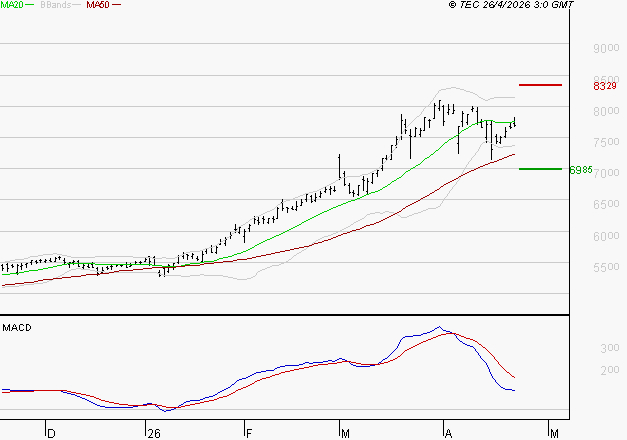Click the 9000 price axis label
The image size is (627, 440).
[x=606, y=48]
